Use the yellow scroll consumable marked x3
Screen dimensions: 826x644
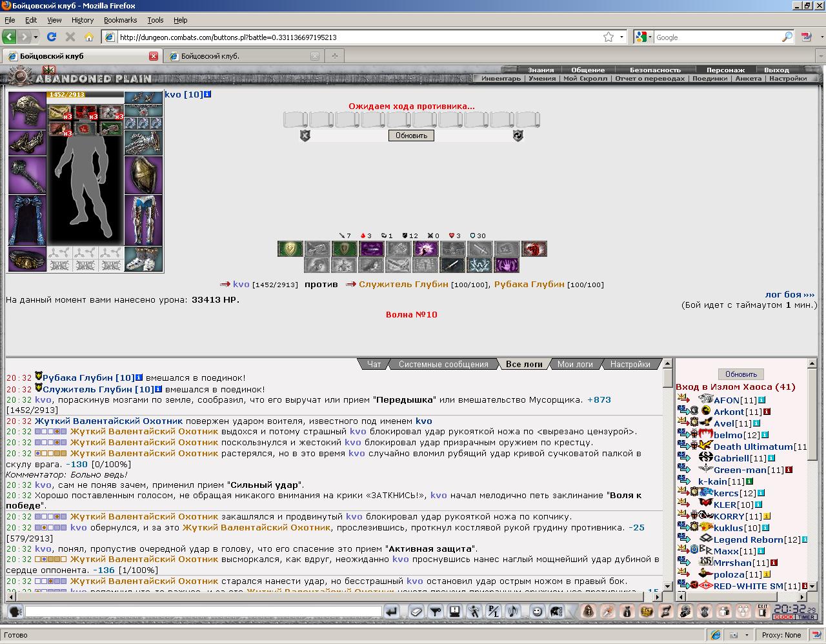coord(59,113)
